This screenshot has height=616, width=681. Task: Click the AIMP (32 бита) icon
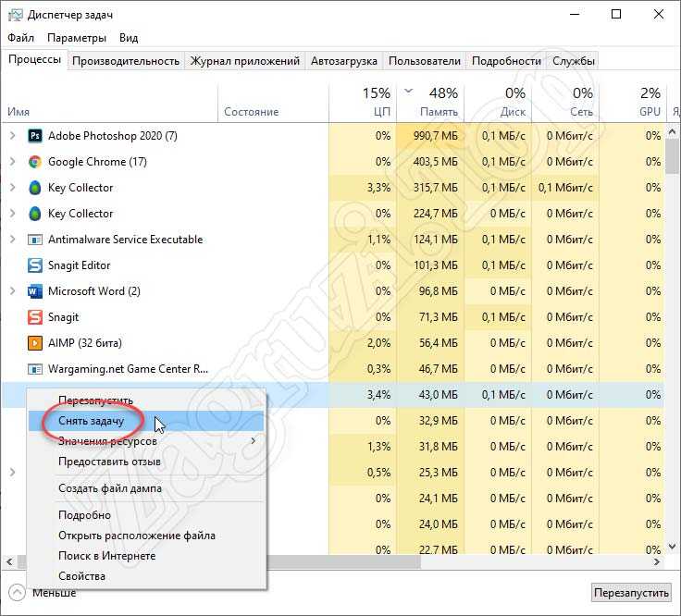(35, 343)
